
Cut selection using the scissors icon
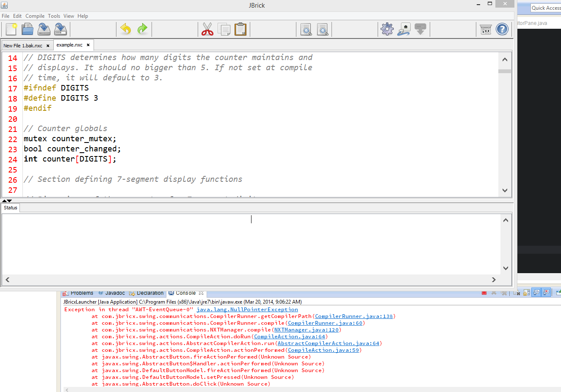(207, 29)
